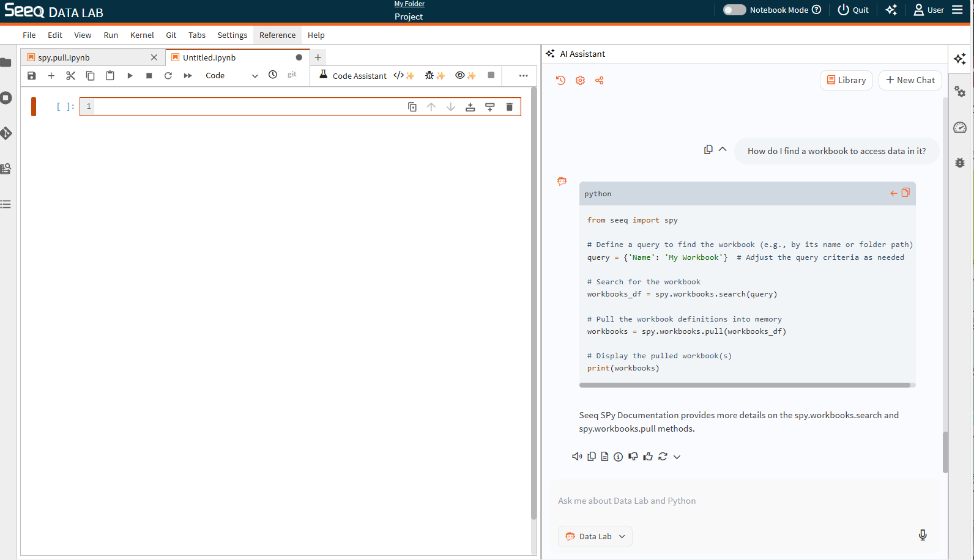Viewport: 974px width, 560px height.
Task: Click the thumbs up icon on the response
Action: pyautogui.click(x=648, y=457)
